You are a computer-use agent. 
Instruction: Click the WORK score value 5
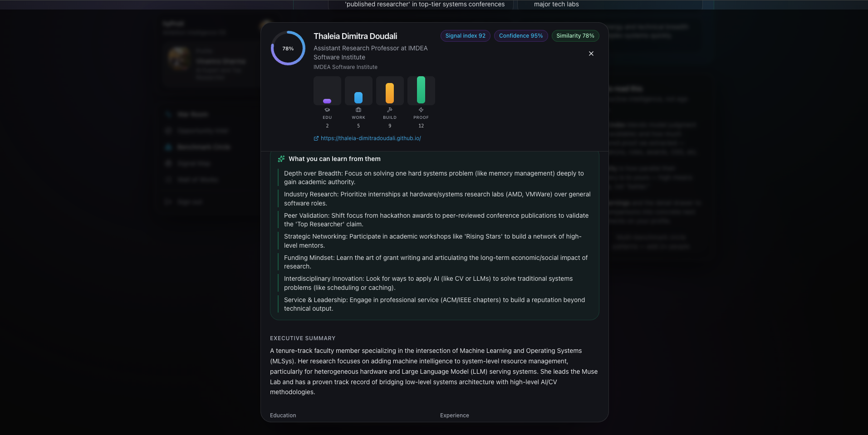[x=358, y=126]
